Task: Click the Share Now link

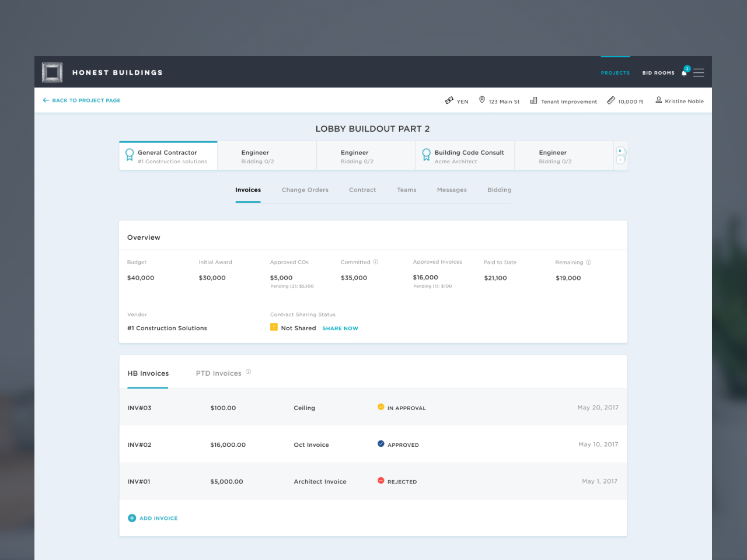Action: (x=340, y=328)
